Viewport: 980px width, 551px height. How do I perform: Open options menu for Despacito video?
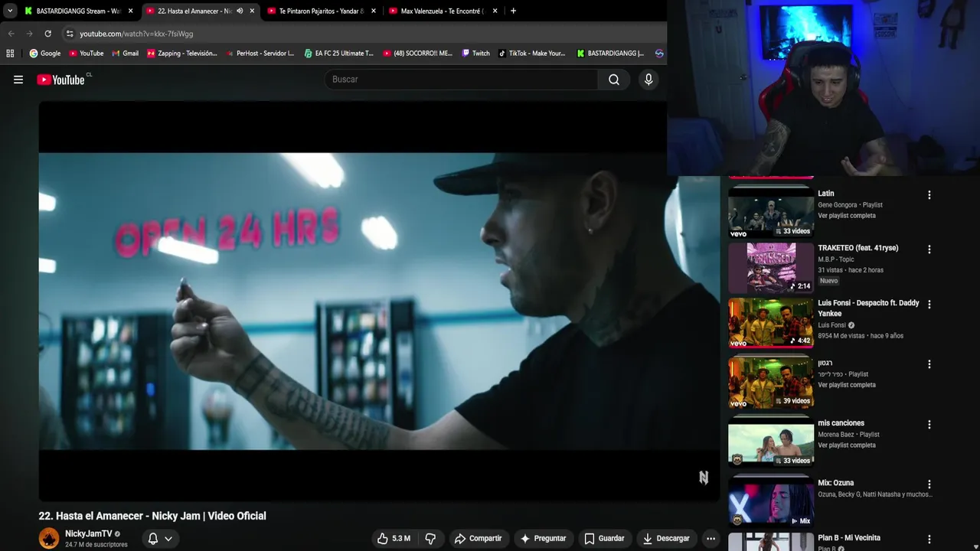coord(929,305)
